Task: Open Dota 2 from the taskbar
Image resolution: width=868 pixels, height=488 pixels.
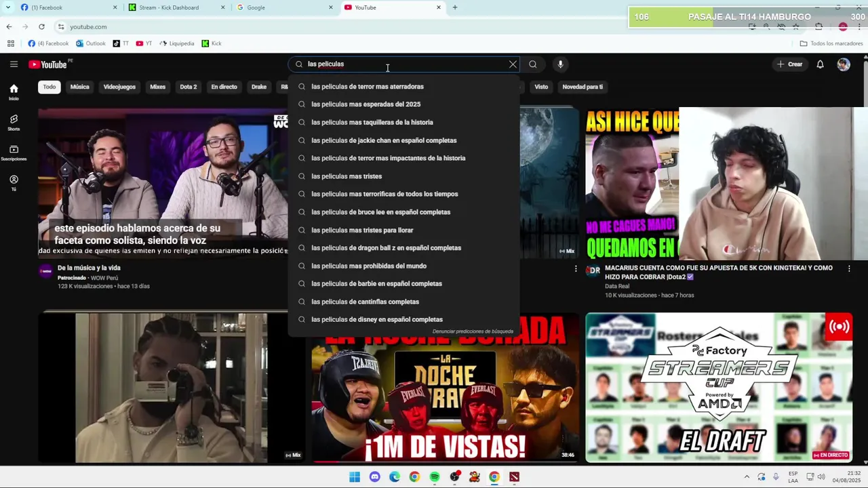Action: click(514, 477)
